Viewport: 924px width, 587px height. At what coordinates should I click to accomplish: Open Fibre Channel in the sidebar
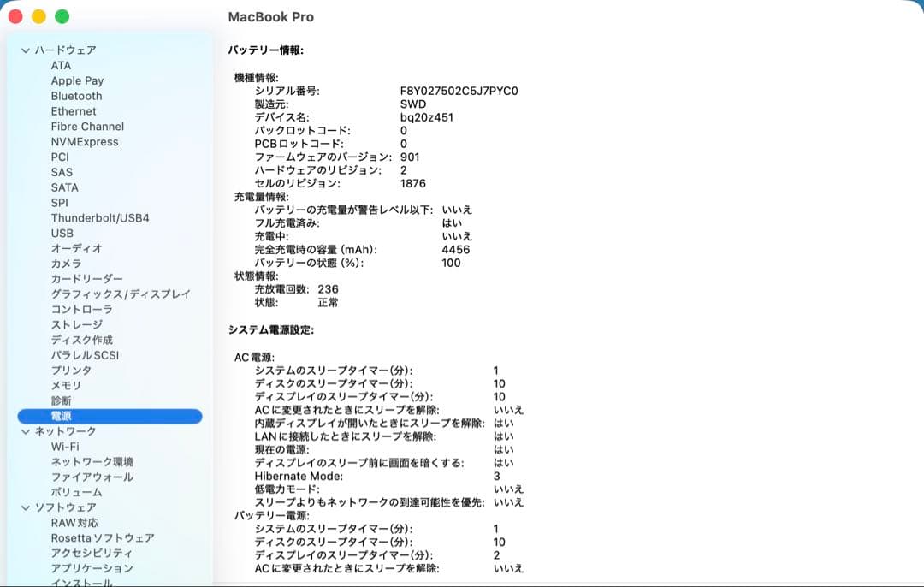coord(87,127)
